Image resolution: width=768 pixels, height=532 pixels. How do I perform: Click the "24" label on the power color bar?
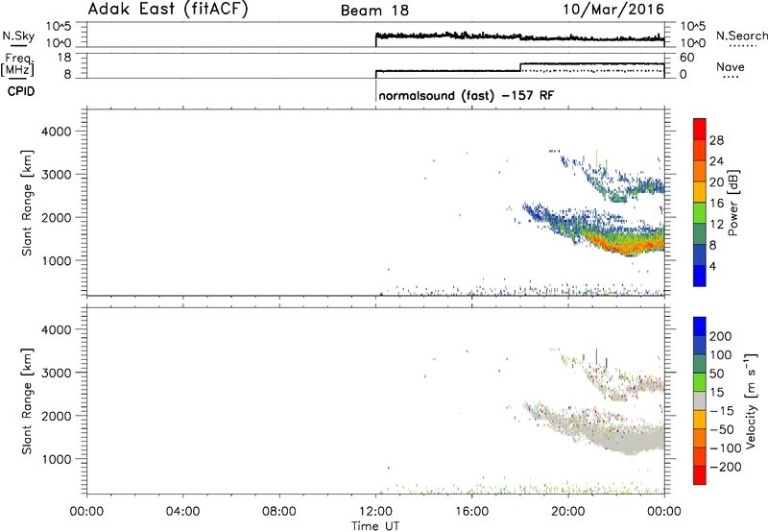click(716, 161)
